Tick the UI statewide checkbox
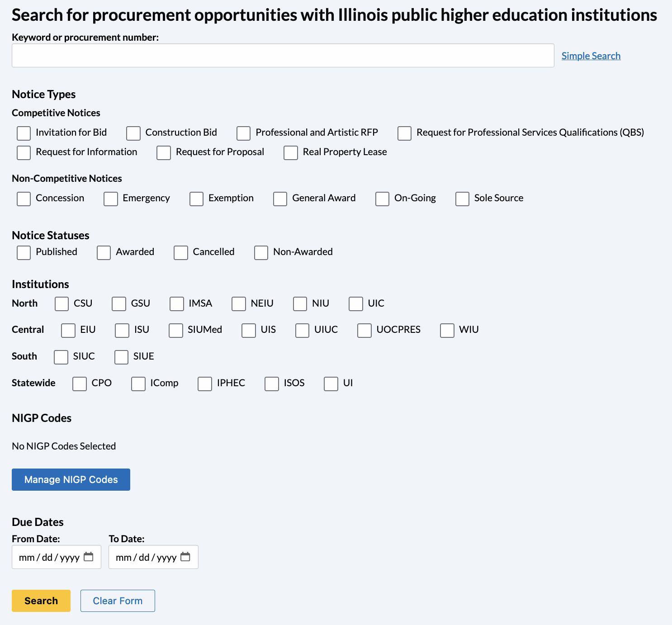The image size is (672, 625). tap(331, 384)
